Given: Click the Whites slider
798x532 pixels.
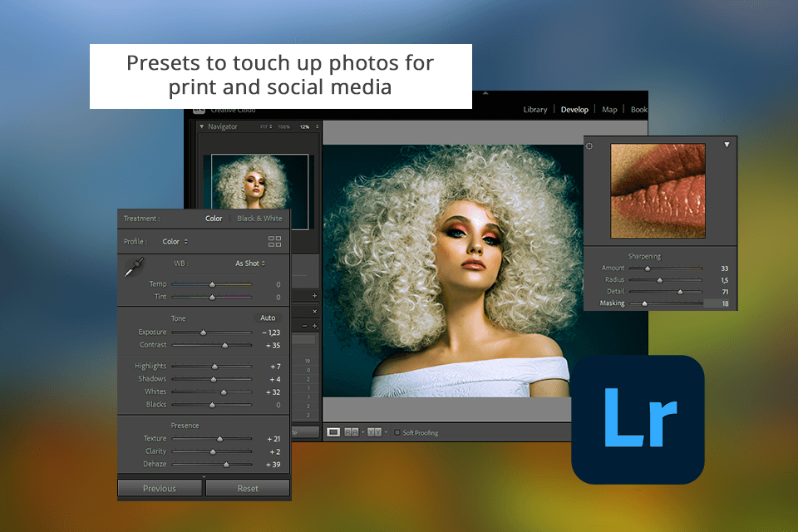Looking at the screenshot, I should coord(212,392).
